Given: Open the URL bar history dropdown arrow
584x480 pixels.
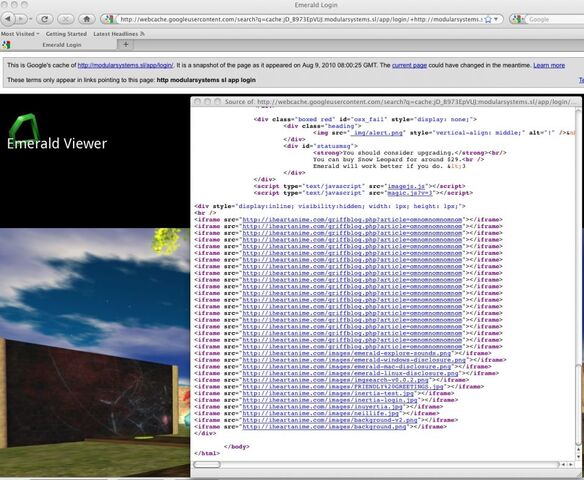Looking at the screenshot, I should click(496, 19).
